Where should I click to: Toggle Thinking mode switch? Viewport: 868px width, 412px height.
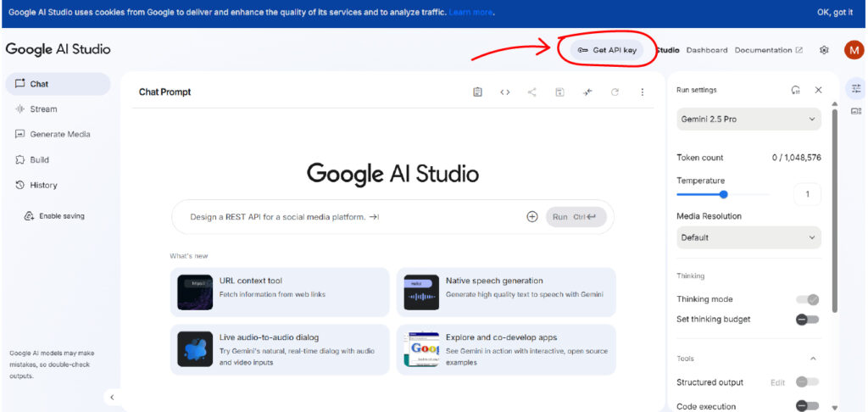pos(807,299)
